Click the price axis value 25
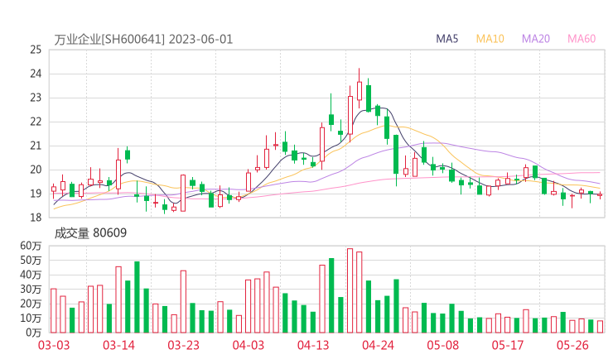Screen dimensions: 613x364 [36, 50]
